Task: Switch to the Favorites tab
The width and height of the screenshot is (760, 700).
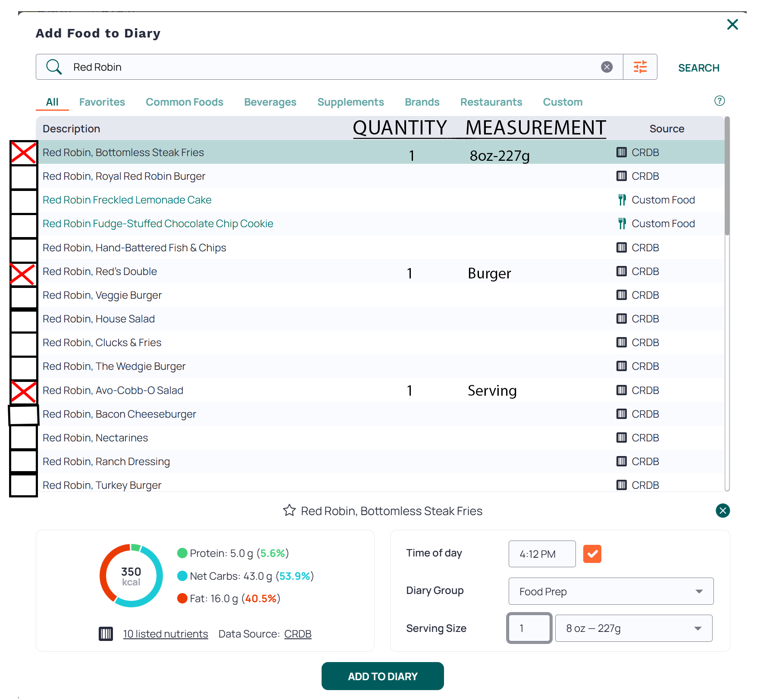Action: point(102,102)
